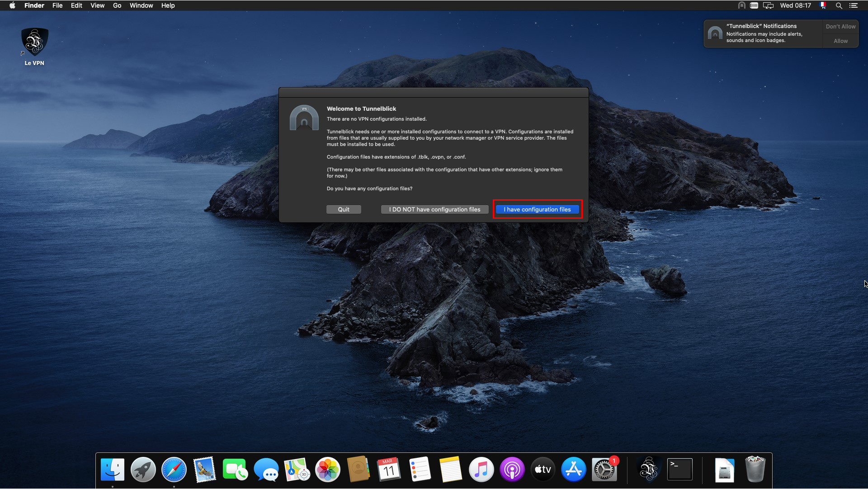
Task: Click the Quit button in Tunnelblick dialog
Action: click(344, 209)
